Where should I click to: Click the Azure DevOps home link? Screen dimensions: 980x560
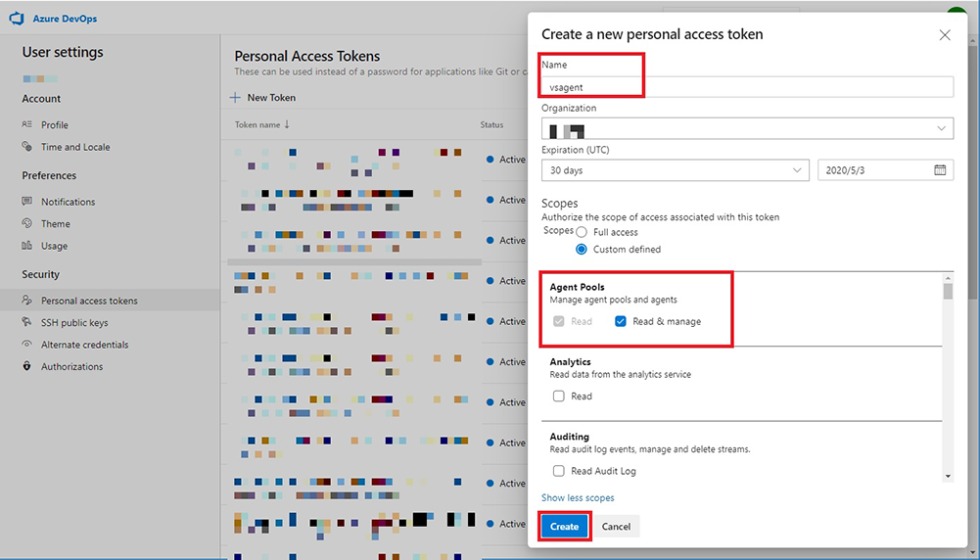tap(65, 19)
